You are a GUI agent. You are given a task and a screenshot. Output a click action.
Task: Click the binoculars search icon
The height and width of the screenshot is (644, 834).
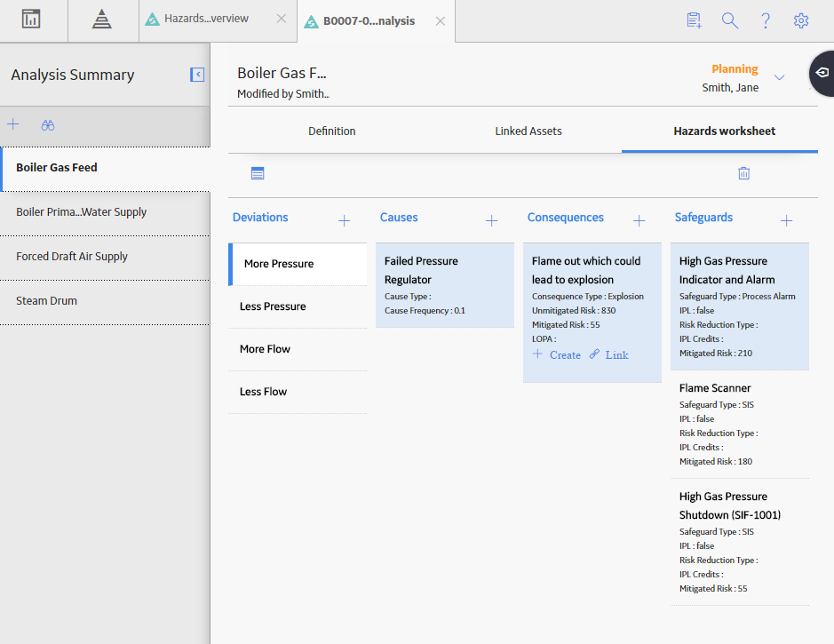click(48, 125)
